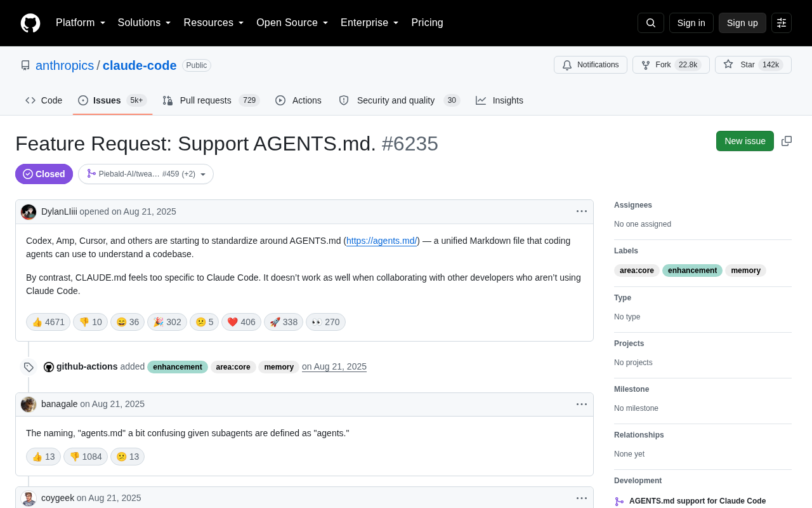
Task: Open the Insights tab
Action: (x=500, y=100)
